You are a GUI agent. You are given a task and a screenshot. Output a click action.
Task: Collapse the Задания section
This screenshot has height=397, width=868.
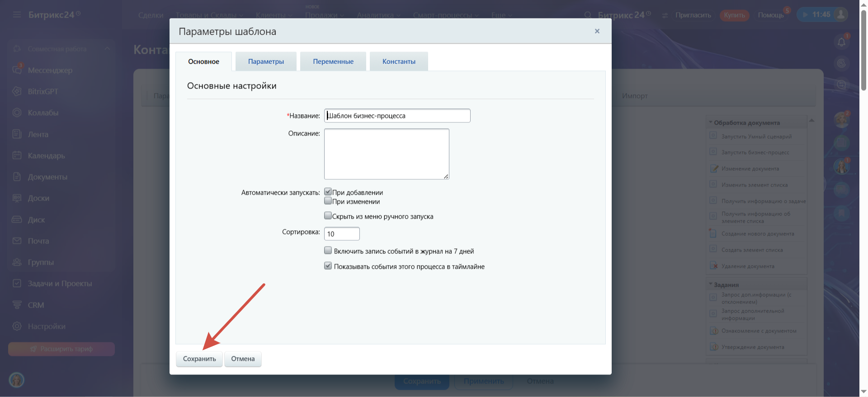(x=711, y=285)
